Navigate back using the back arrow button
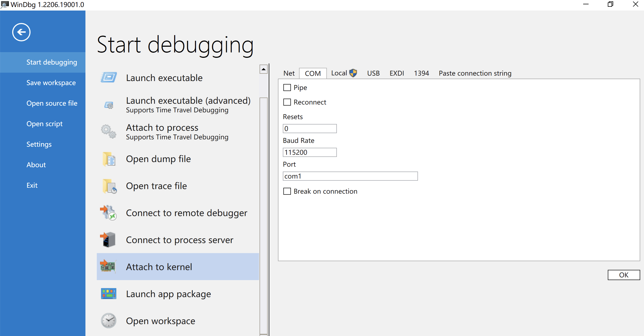This screenshot has width=644, height=336. [x=21, y=32]
